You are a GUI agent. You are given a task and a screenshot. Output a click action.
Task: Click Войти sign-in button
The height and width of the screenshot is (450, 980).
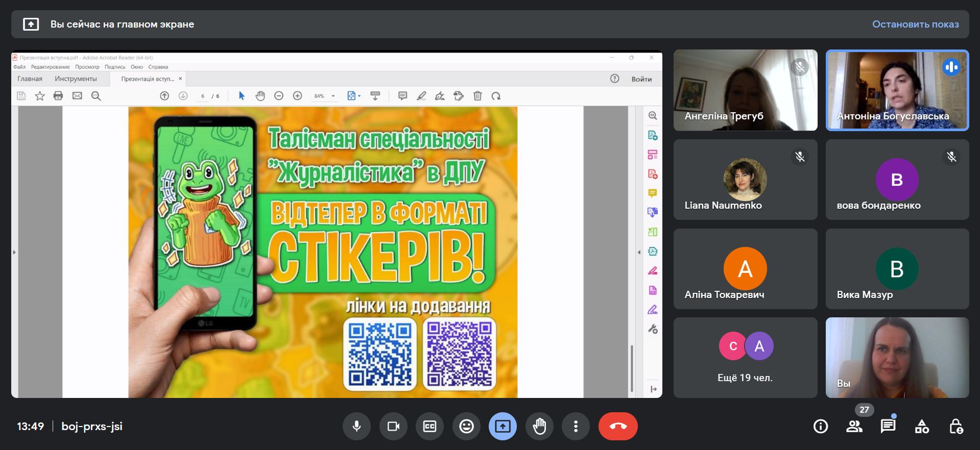641,79
